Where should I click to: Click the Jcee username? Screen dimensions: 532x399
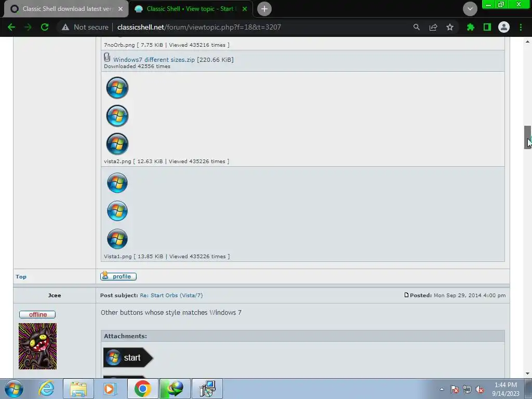(55, 295)
